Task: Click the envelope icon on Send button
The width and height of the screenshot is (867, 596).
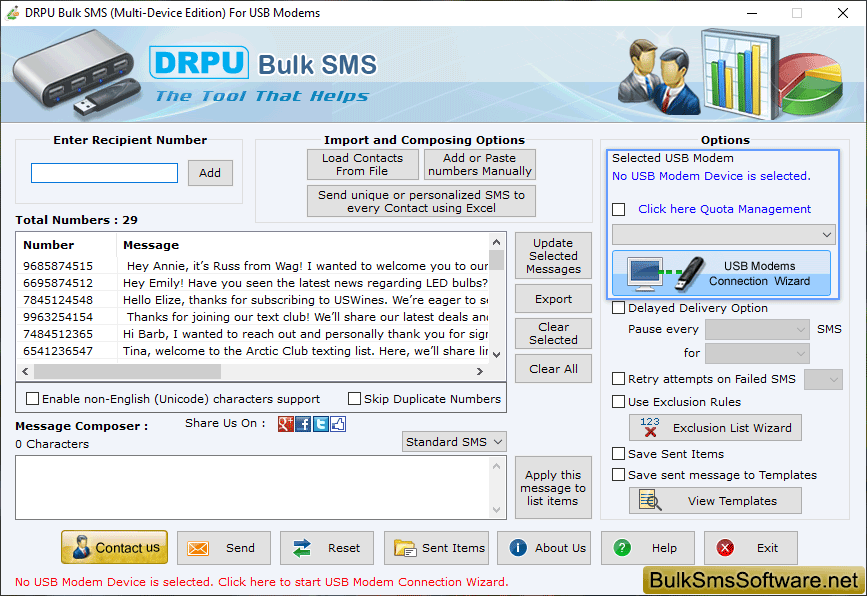Action: point(198,548)
